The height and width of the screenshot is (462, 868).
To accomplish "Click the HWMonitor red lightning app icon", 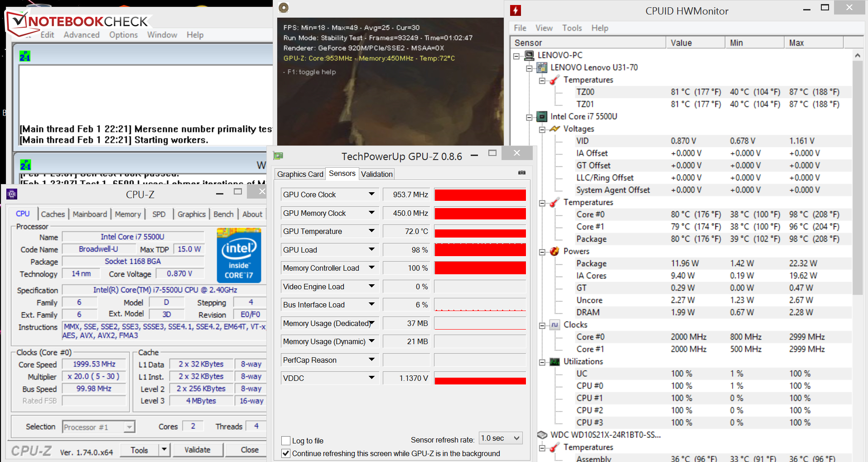I will 516,10.
